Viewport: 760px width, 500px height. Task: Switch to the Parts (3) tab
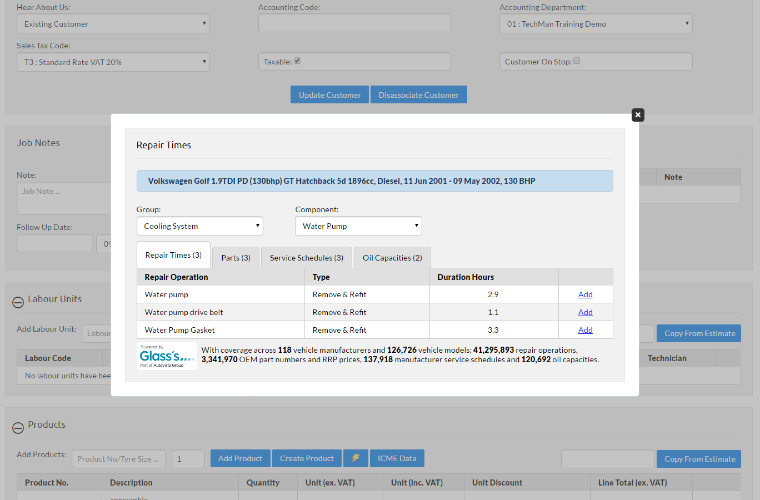[x=236, y=258]
